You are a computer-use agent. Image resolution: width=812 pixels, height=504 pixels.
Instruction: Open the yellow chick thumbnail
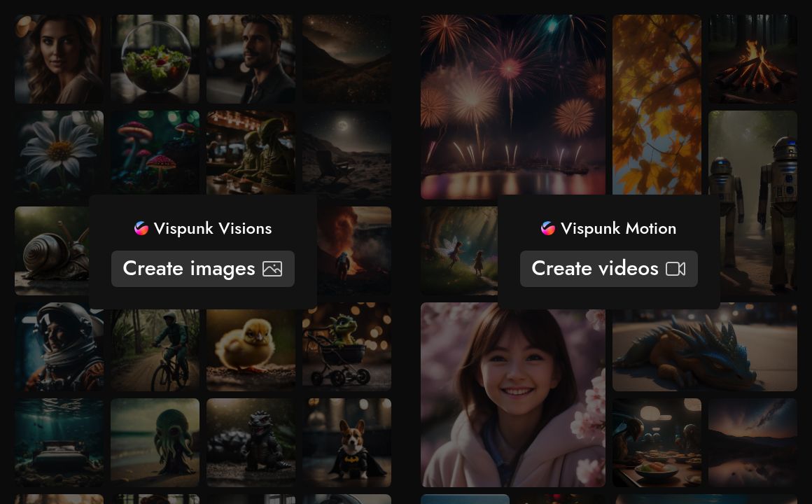[251, 346]
